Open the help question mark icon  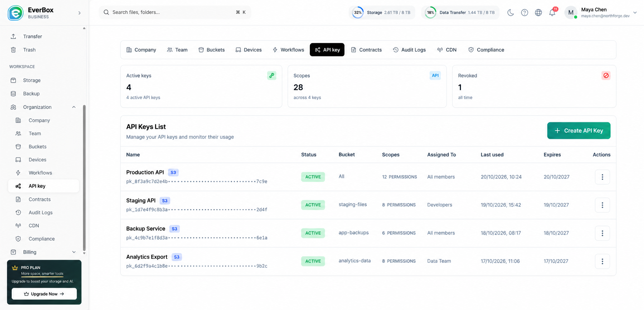point(524,12)
